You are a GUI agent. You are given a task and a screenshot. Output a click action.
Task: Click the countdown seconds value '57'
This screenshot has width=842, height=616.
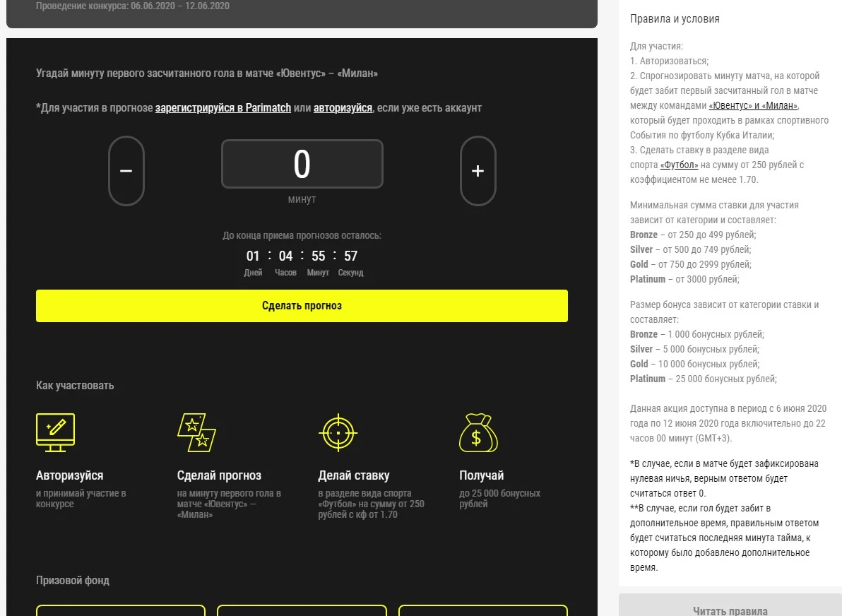(x=350, y=256)
